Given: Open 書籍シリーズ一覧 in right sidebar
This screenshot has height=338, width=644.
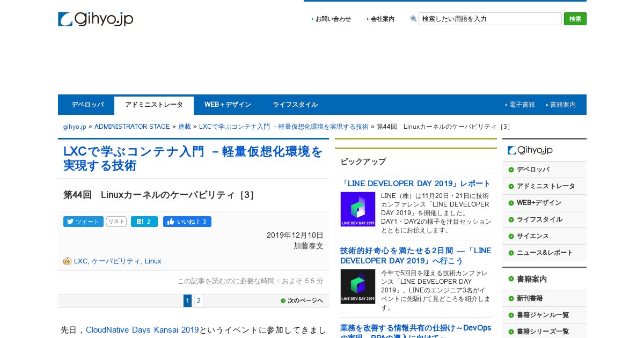Looking at the screenshot, I should coord(544,332).
